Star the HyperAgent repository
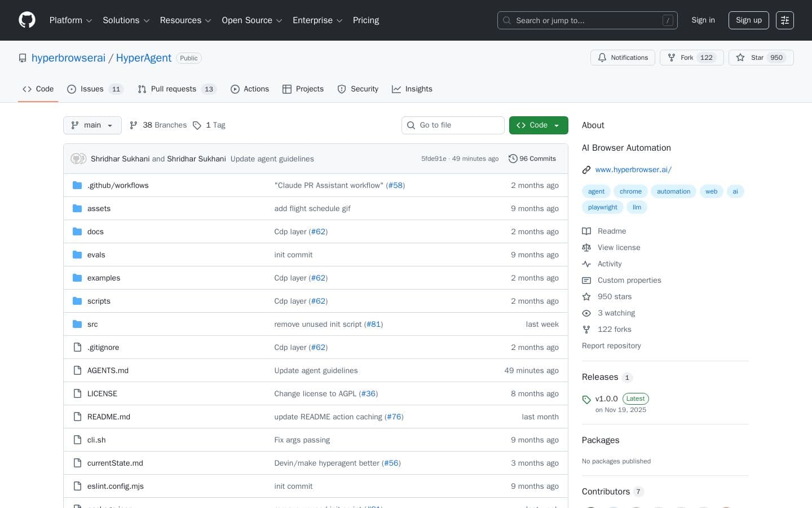This screenshot has height=508, width=812. 761,58
